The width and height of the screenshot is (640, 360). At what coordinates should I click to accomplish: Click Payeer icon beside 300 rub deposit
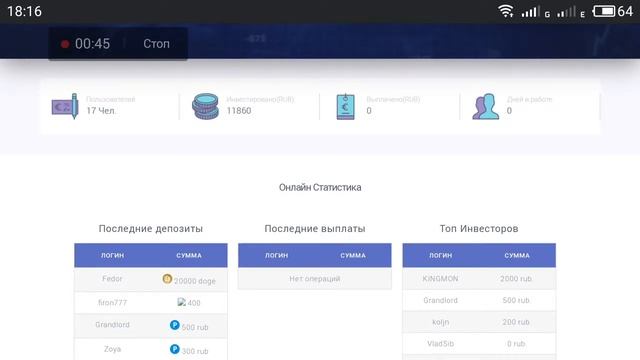click(175, 349)
